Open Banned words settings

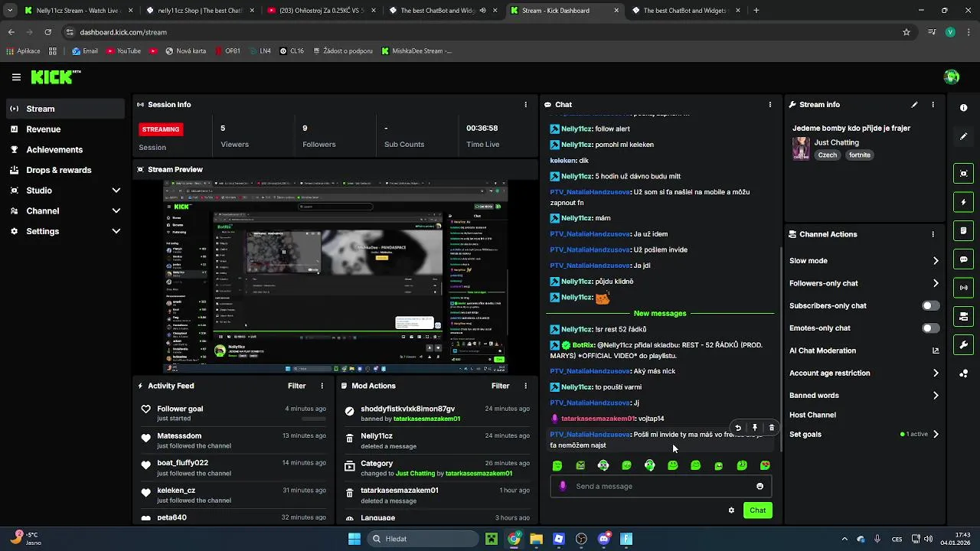[864, 396]
